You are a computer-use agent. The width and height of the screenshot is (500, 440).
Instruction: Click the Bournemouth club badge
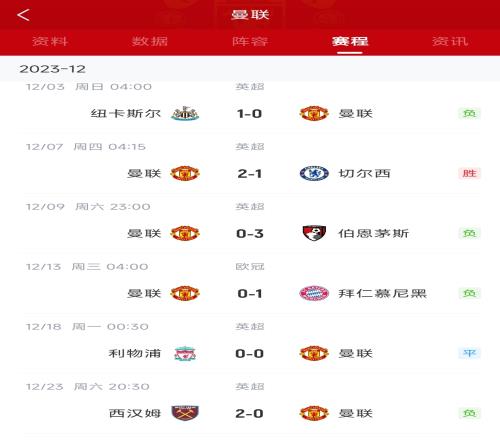point(314,233)
